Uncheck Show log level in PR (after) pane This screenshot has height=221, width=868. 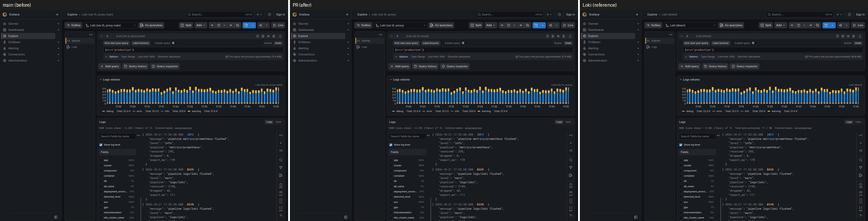tap(391, 144)
